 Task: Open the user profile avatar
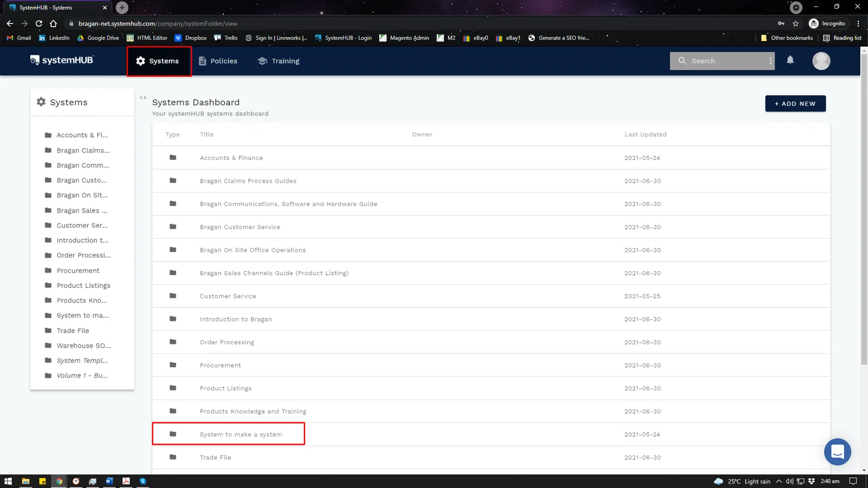(x=821, y=61)
